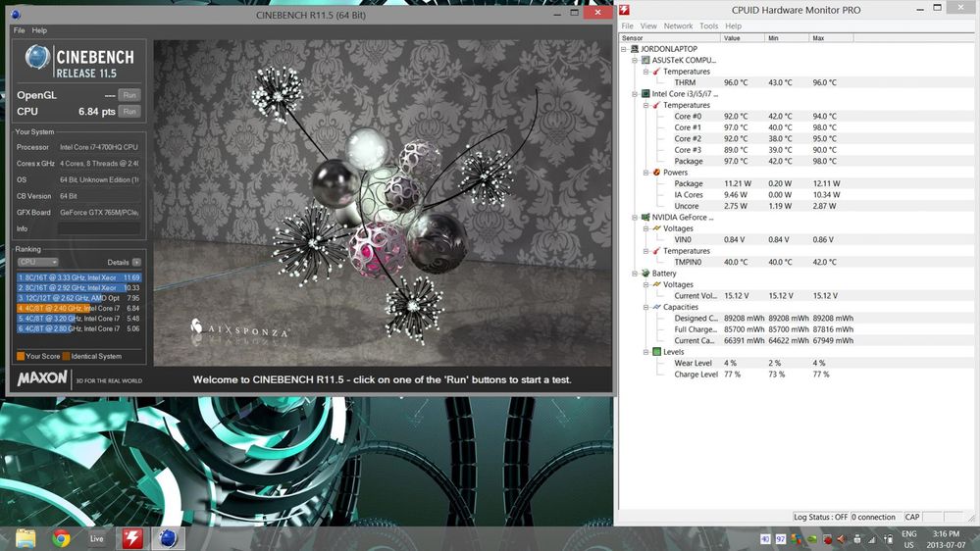Open Hardware Monitor Help menu
This screenshot has height=551, width=980.
[733, 26]
